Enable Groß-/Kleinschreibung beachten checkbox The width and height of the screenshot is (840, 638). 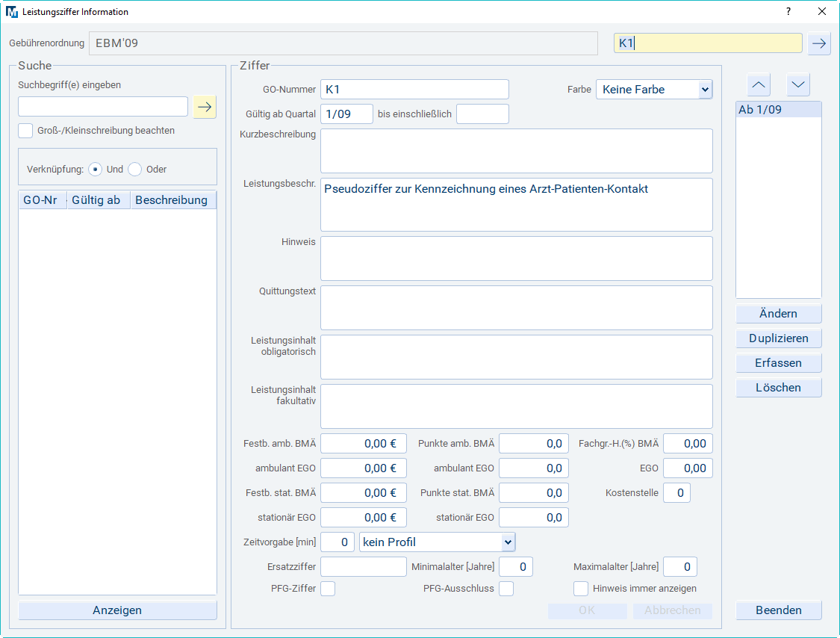click(x=26, y=131)
